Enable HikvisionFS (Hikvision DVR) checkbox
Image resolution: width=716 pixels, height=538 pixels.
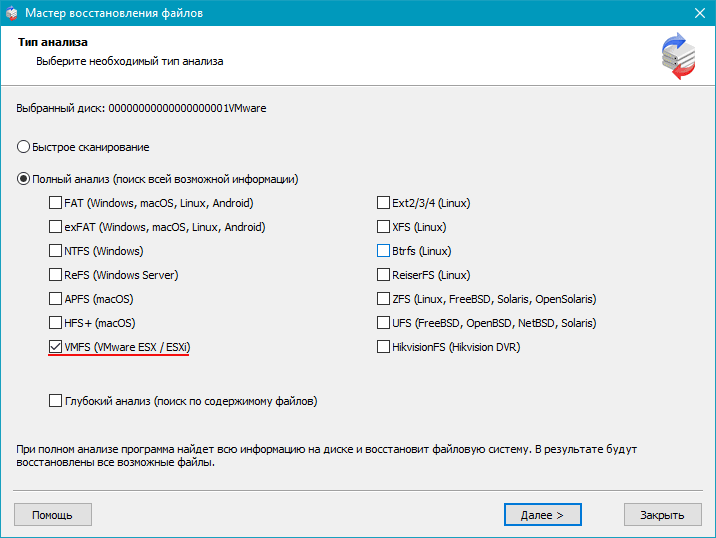tap(383, 347)
